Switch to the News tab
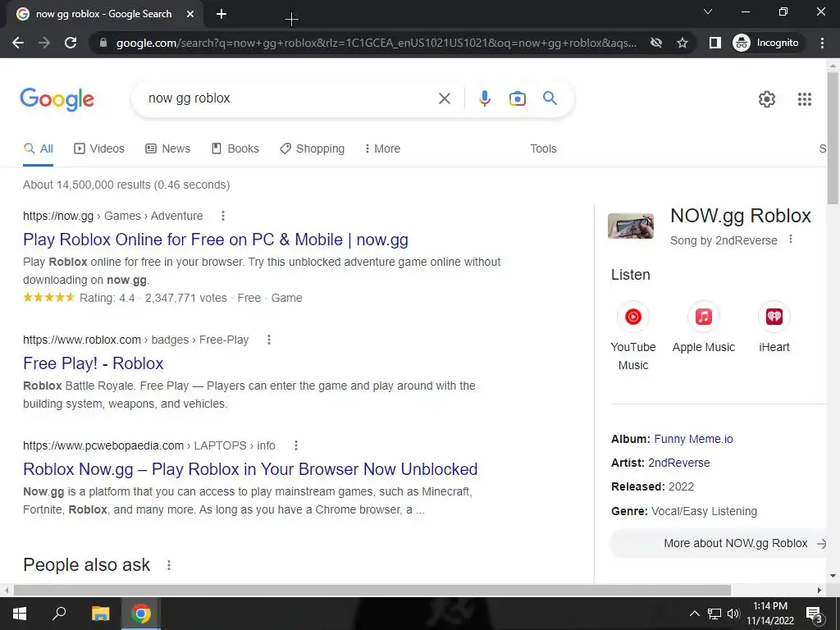Viewport: 840px width, 630px height. pos(167,149)
